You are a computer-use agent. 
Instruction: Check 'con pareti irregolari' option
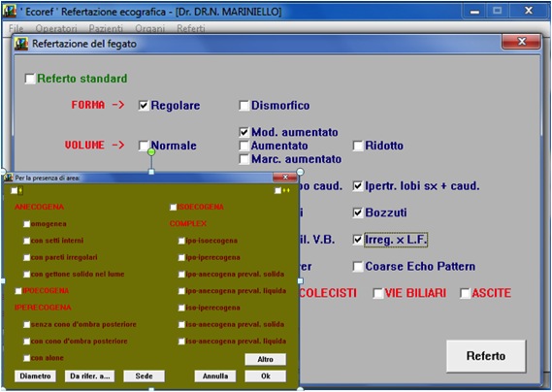pyautogui.click(x=27, y=257)
